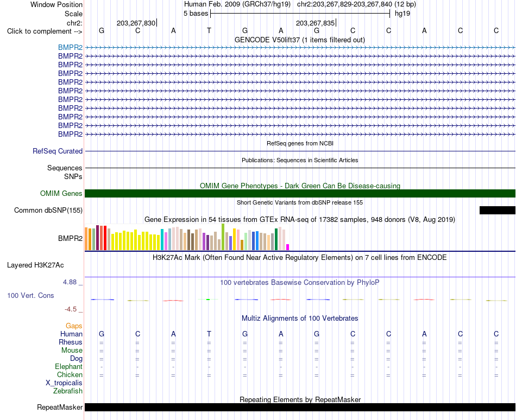Select the Common dbSNP(155) track label
Image resolution: width=516 pixels, height=420 pixels.
coord(48,211)
